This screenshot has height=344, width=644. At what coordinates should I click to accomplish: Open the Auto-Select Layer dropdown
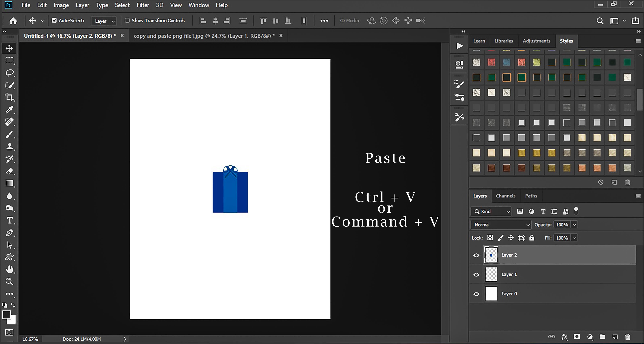pos(104,21)
